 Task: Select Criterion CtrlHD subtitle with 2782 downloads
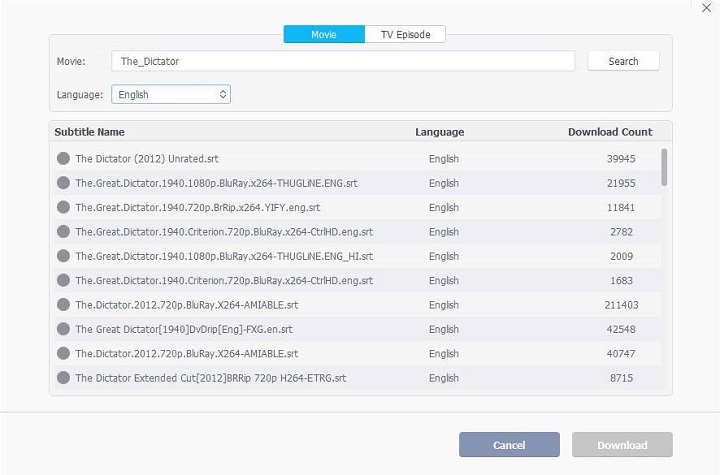(x=63, y=232)
